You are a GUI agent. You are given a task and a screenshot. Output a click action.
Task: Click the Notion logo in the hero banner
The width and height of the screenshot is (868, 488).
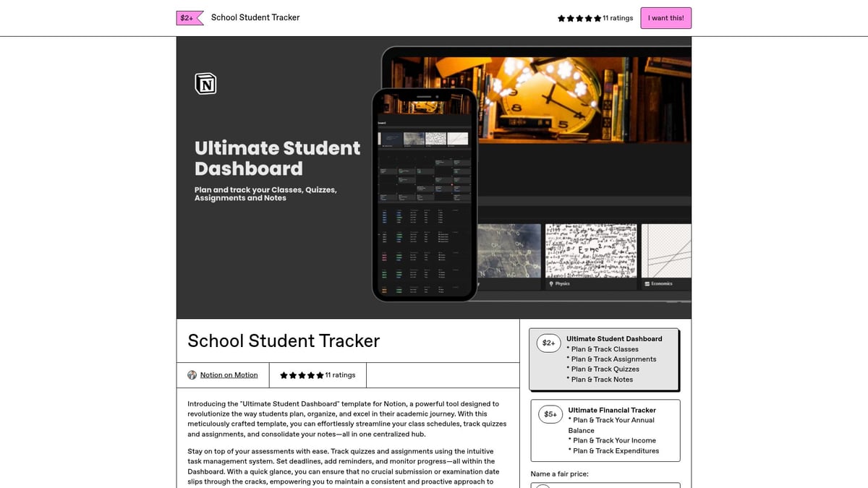coord(205,83)
